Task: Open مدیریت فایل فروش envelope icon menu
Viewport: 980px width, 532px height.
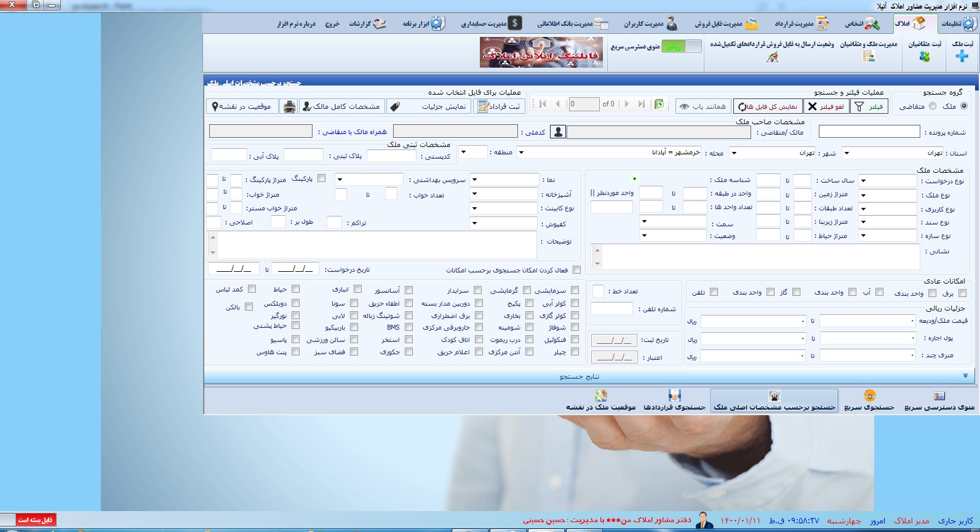Action: 751,23
